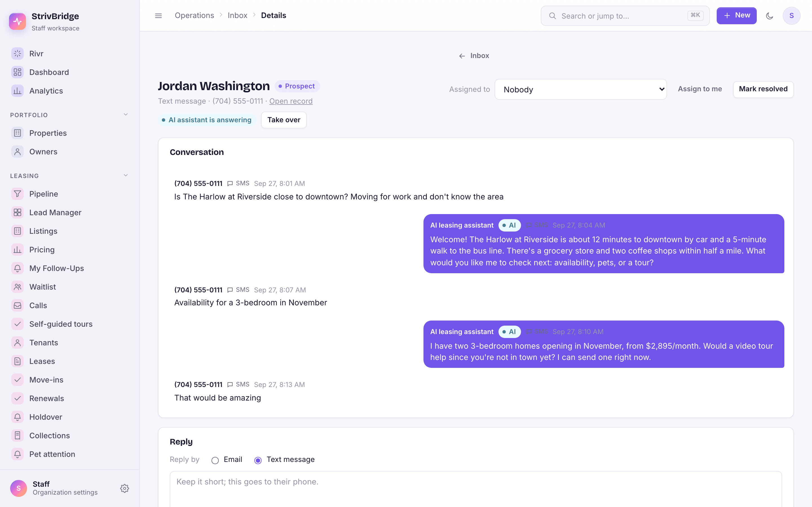Click the hamburger menu icon
Viewport: 812px width, 507px height.
click(x=158, y=16)
